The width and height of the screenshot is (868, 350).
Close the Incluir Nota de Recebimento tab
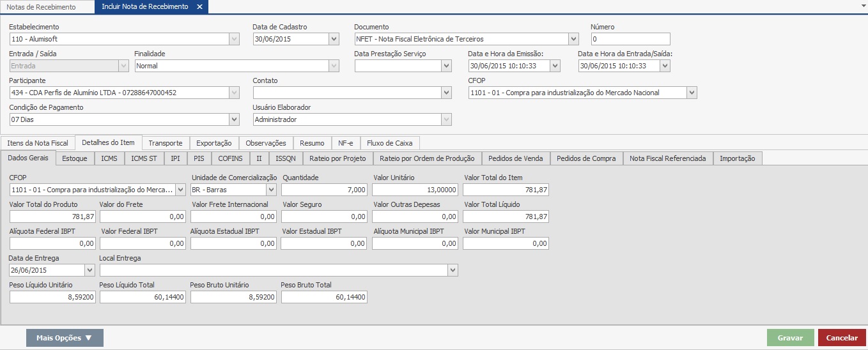199,7
